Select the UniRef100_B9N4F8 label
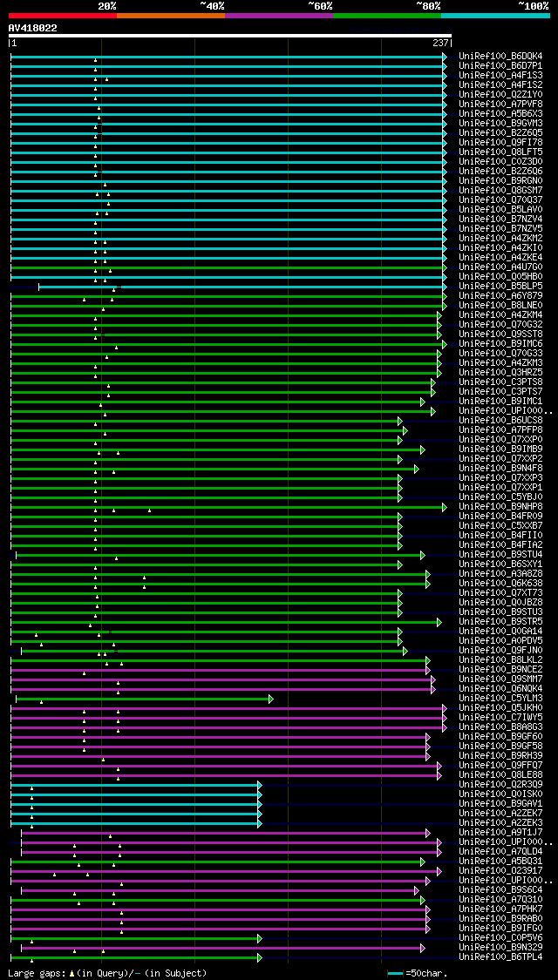This screenshot has height=980, width=558. [x=500, y=468]
